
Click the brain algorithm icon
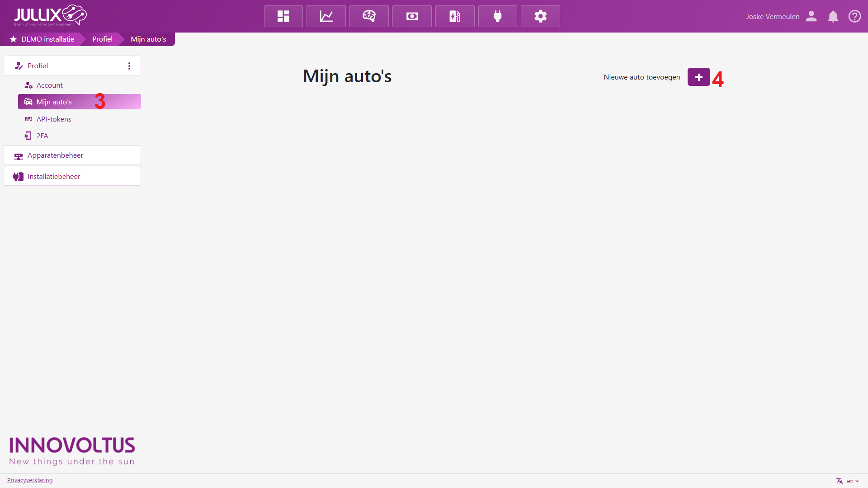pos(369,16)
